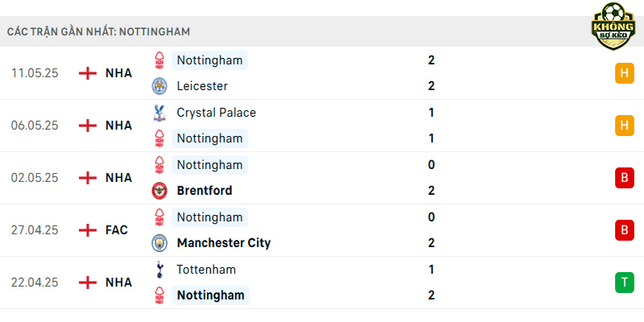Screen dimensions: 644x322
Task: Click the Leicester City crest icon
Action: [x=159, y=86]
